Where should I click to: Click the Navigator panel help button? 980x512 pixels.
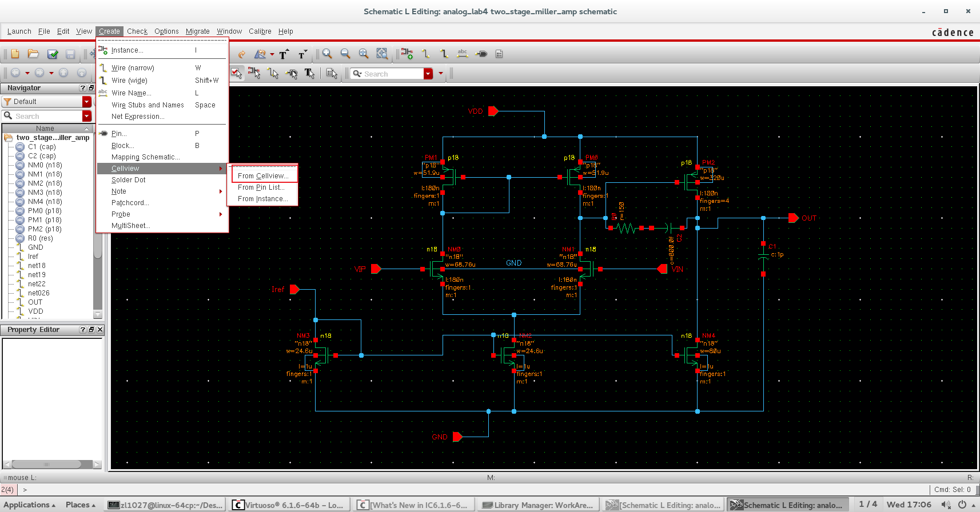(82, 88)
